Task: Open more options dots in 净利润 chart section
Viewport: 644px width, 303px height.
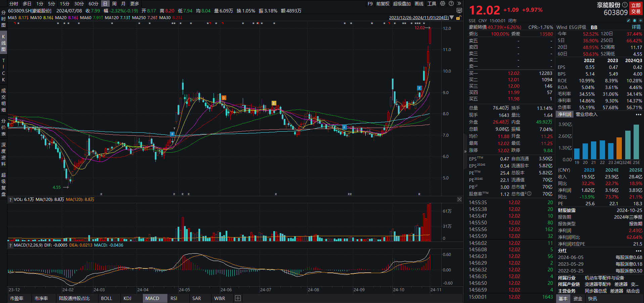Action: pyautogui.click(x=639, y=115)
